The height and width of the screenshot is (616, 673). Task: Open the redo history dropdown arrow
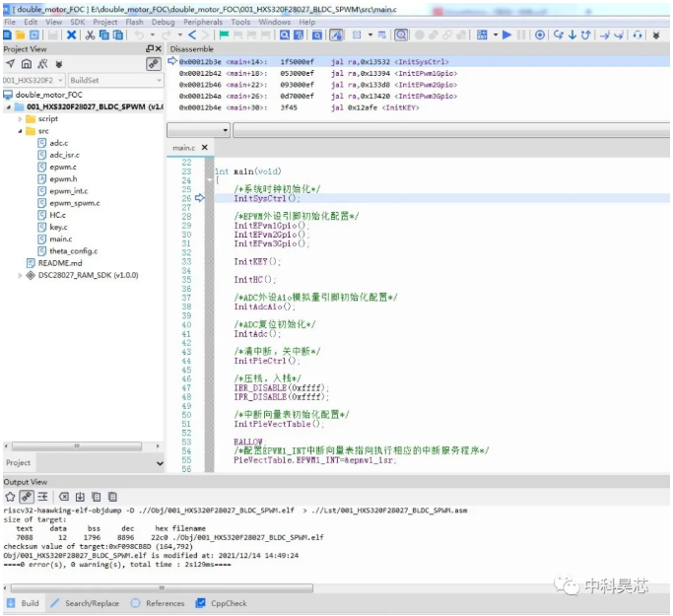point(180,35)
